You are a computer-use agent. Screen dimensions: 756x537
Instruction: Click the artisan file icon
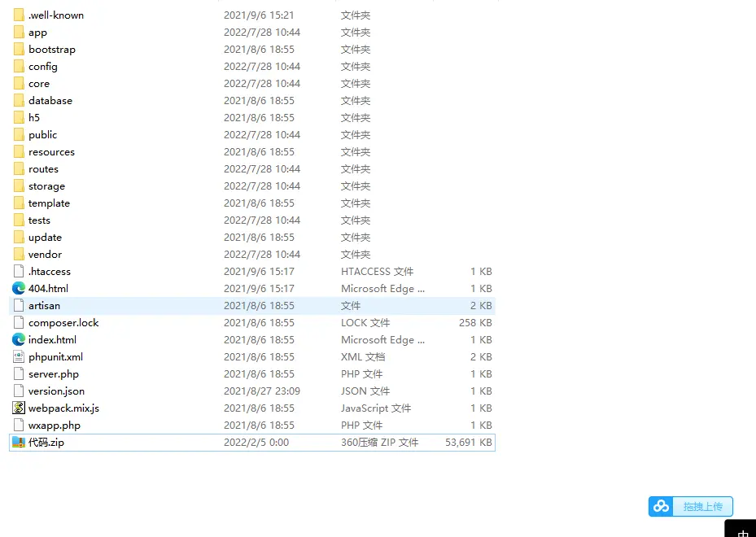tap(19, 306)
